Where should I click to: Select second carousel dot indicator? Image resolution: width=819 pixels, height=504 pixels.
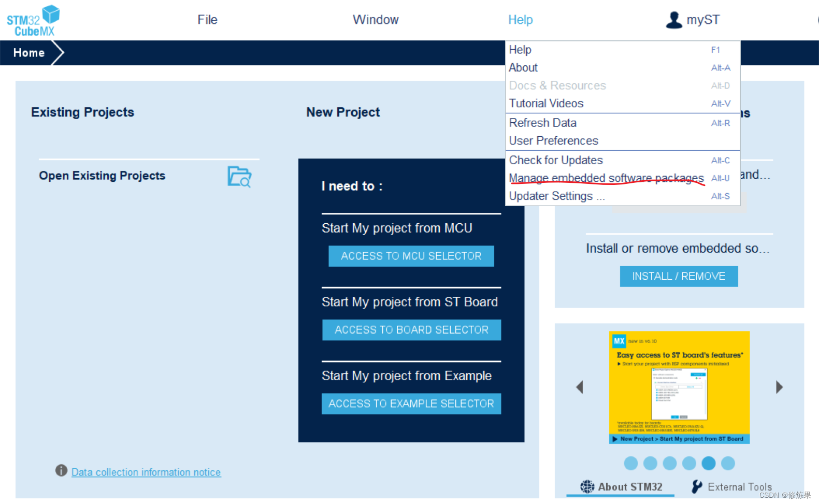click(x=650, y=463)
